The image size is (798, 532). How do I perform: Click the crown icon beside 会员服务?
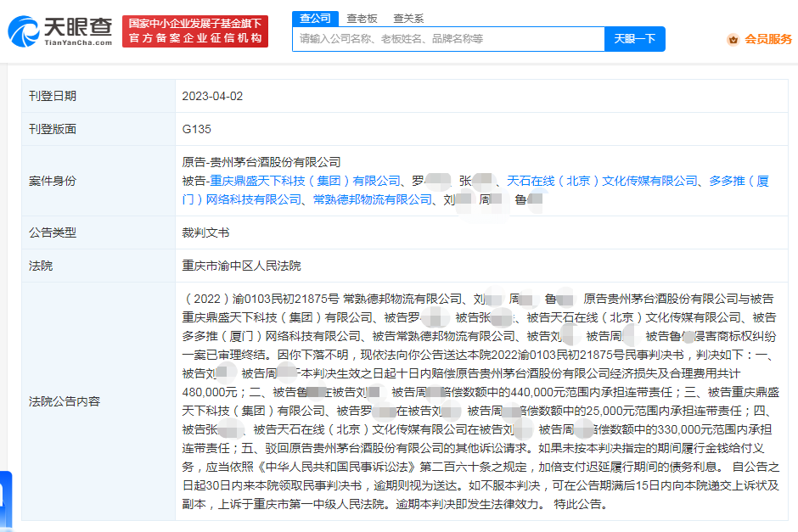coord(733,39)
